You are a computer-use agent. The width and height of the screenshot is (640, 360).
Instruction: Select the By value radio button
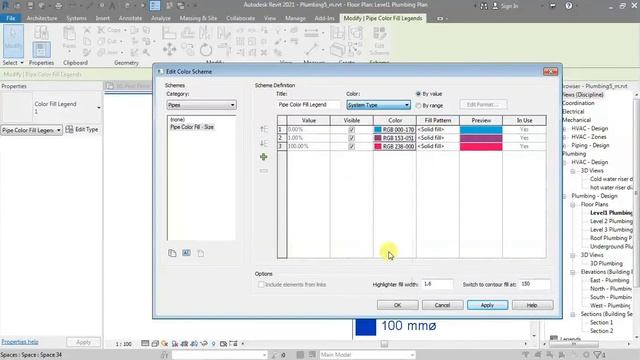pyautogui.click(x=418, y=94)
